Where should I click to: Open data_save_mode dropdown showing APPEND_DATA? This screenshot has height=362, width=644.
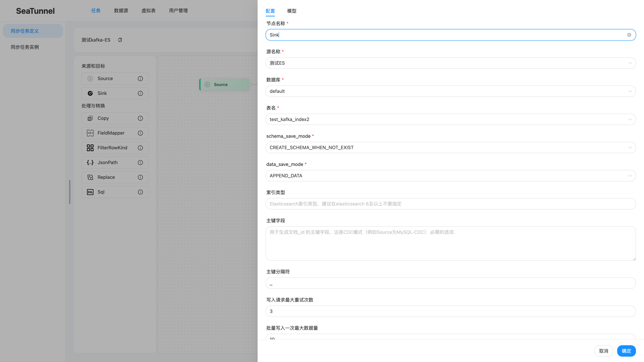450,176
